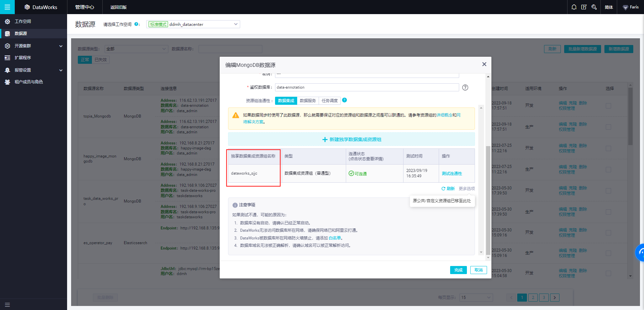Click the DataWorks logo icon
The image size is (644, 310).
27,7
